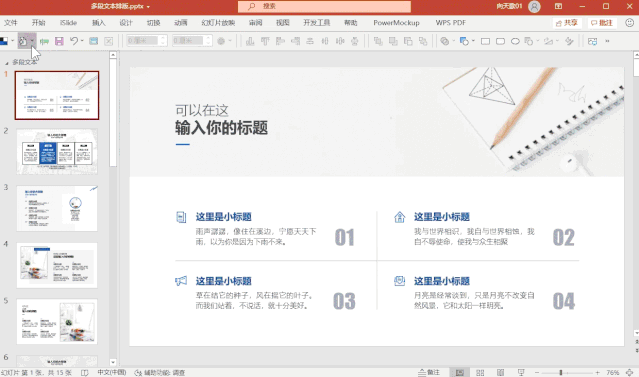
Task: Select the ellipse shape tool
Action: [515, 41]
